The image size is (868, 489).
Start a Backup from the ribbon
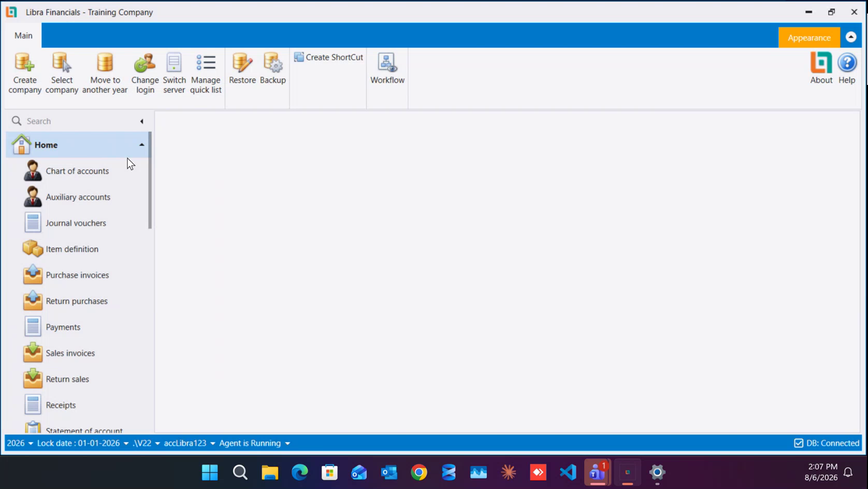(273, 68)
